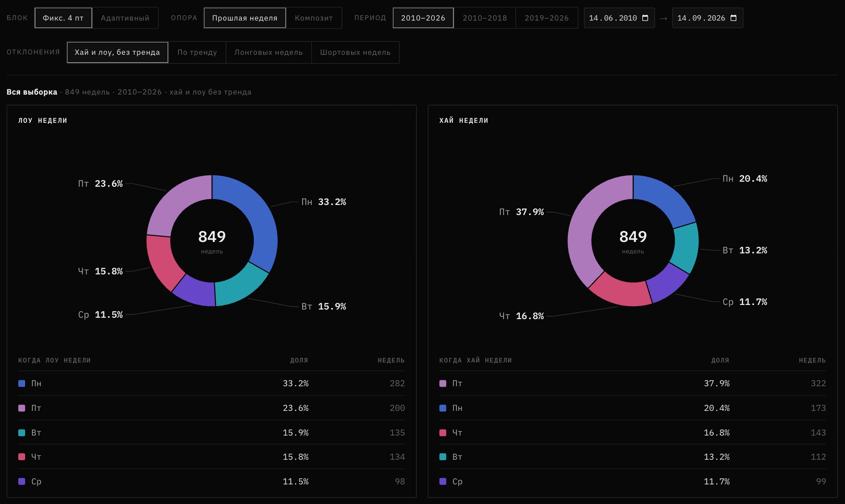Click the ДОЛЯ column header in low table
The height and width of the screenshot is (504, 845).
299,360
